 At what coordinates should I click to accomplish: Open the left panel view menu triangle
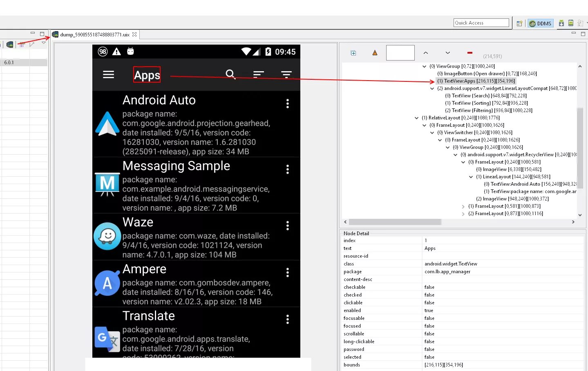click(44, 43)
